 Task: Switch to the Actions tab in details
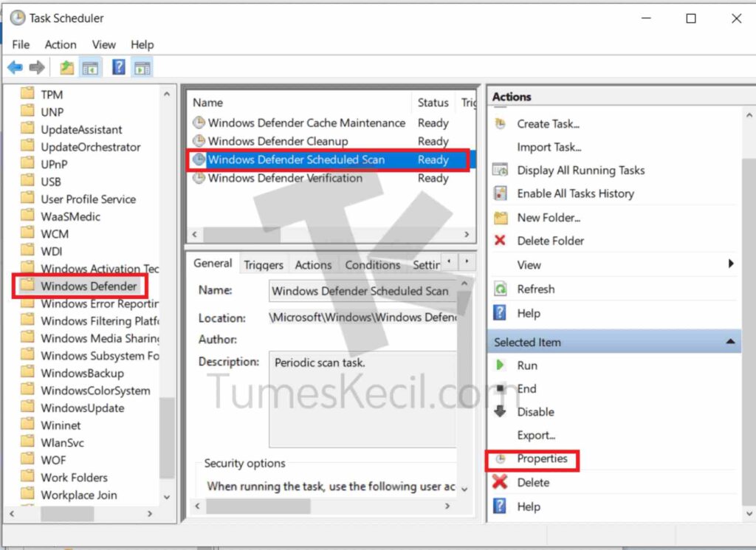pyautogui.click(x=313, y=264)
